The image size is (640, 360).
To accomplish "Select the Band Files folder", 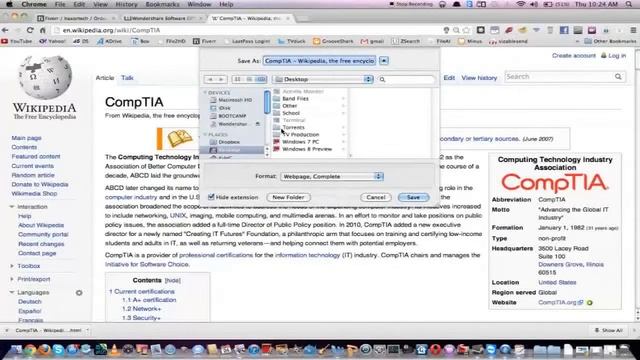I will point(295,99).
